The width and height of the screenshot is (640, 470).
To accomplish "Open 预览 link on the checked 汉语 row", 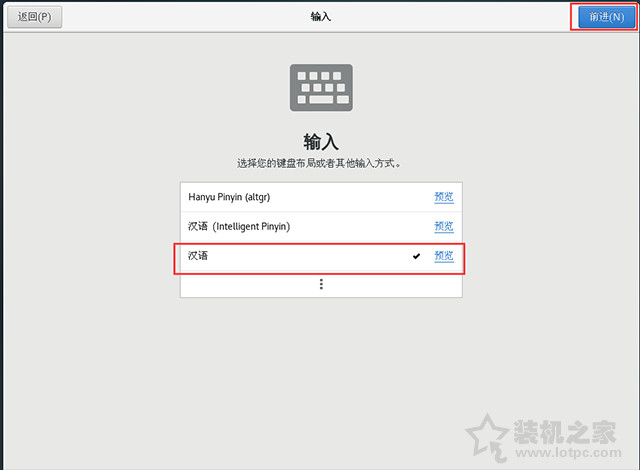I will click(444, 256).
